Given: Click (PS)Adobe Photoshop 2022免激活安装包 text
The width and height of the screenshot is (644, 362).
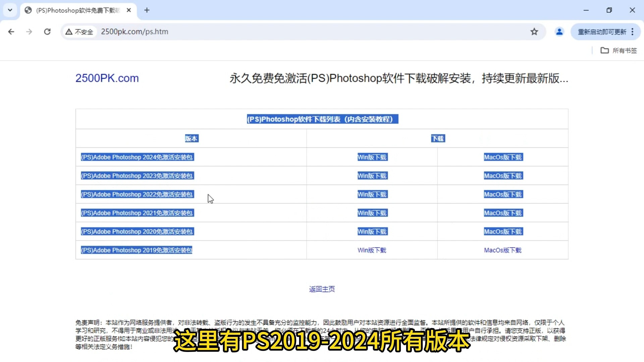Looking at the screenshot, I should (137, 194).
